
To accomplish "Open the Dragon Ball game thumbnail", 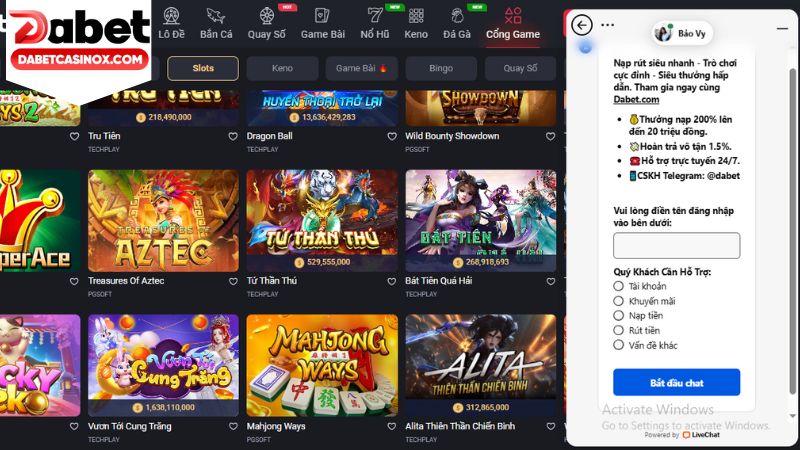I will click(322, 108).
